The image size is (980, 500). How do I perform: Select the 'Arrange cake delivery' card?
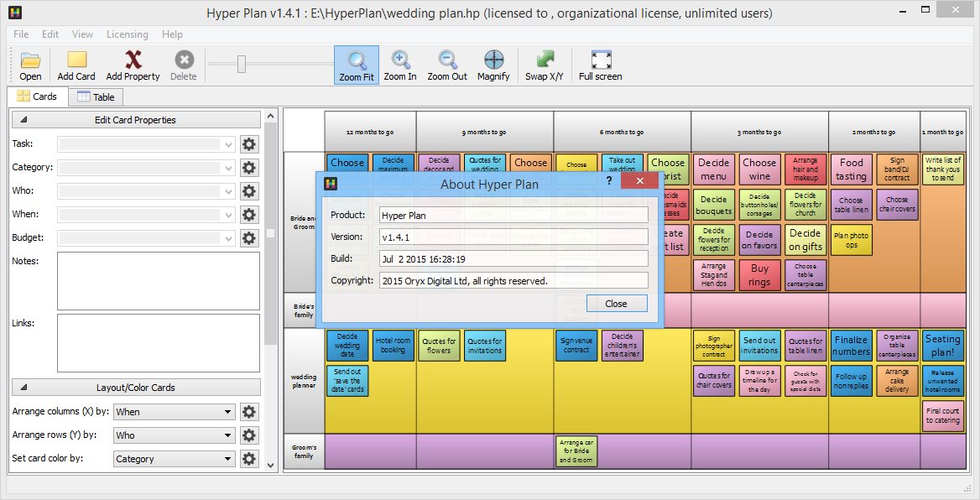[x=897, y=381]
